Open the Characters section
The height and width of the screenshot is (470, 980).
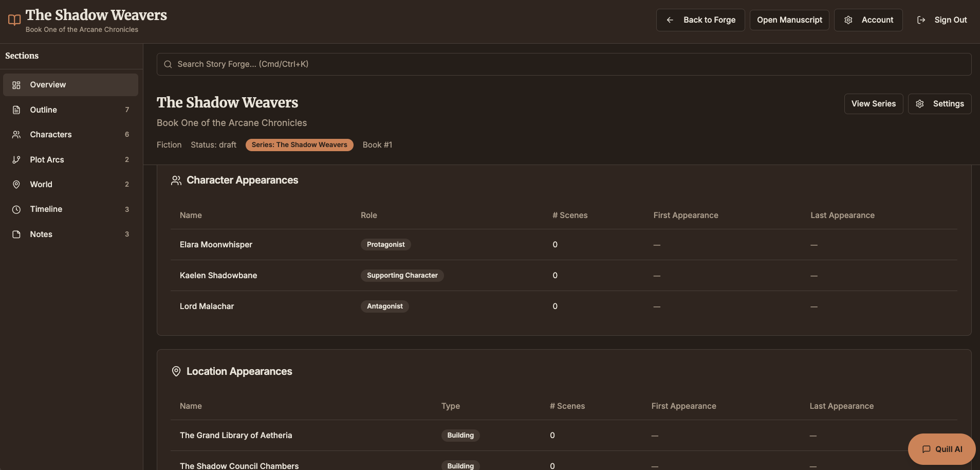70,135
